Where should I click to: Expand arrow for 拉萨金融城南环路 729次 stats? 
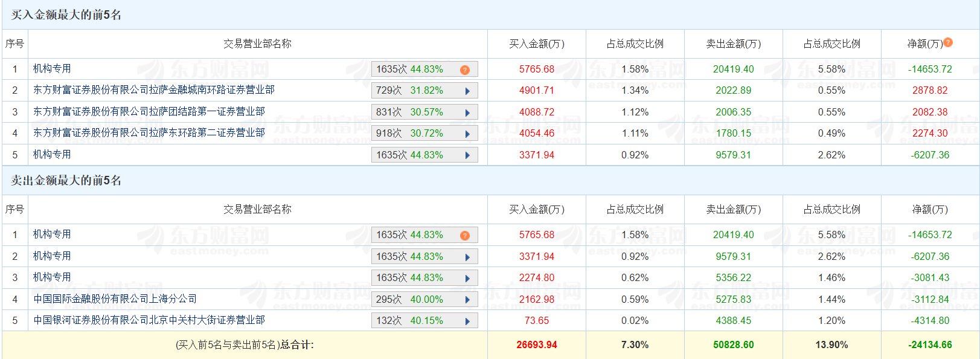467,91
